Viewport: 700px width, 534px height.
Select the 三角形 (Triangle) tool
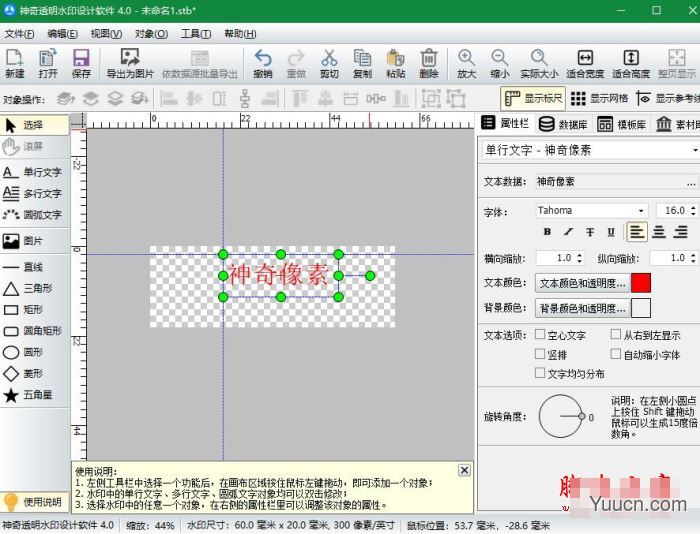[34, 288]
